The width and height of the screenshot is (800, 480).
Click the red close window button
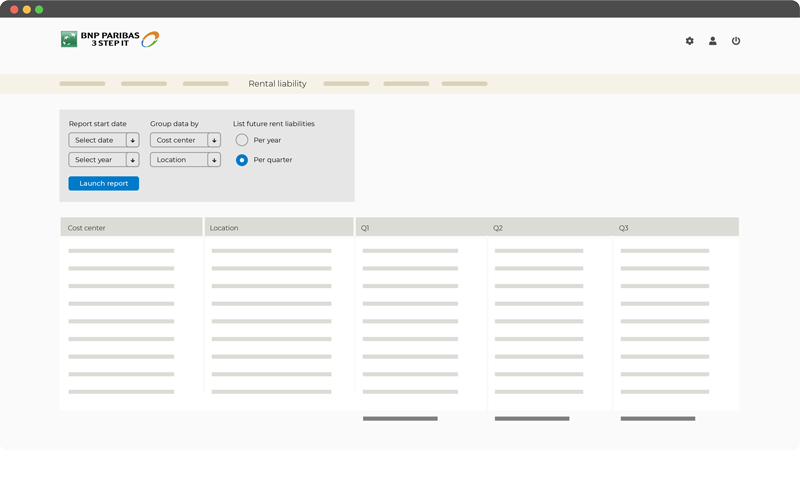[14, 9]
